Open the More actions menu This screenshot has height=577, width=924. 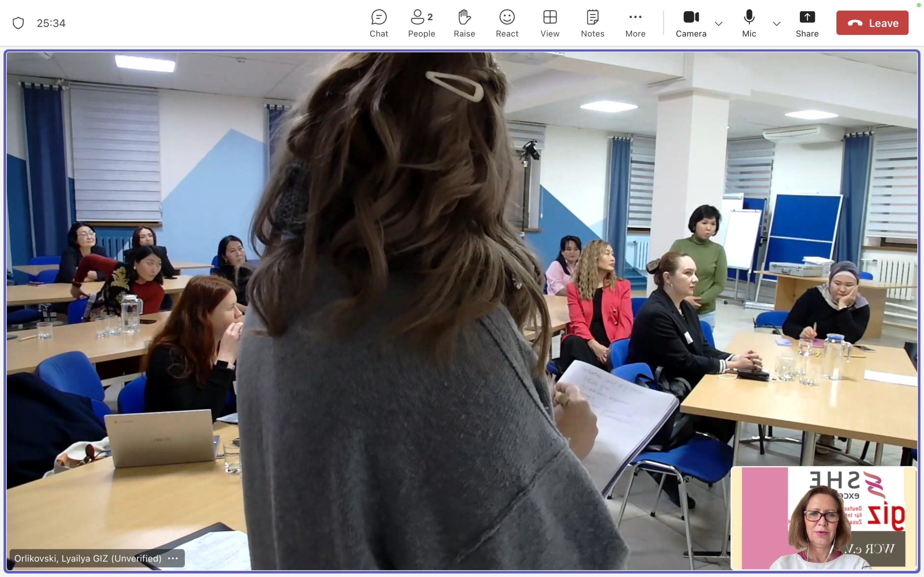(635, 23)
